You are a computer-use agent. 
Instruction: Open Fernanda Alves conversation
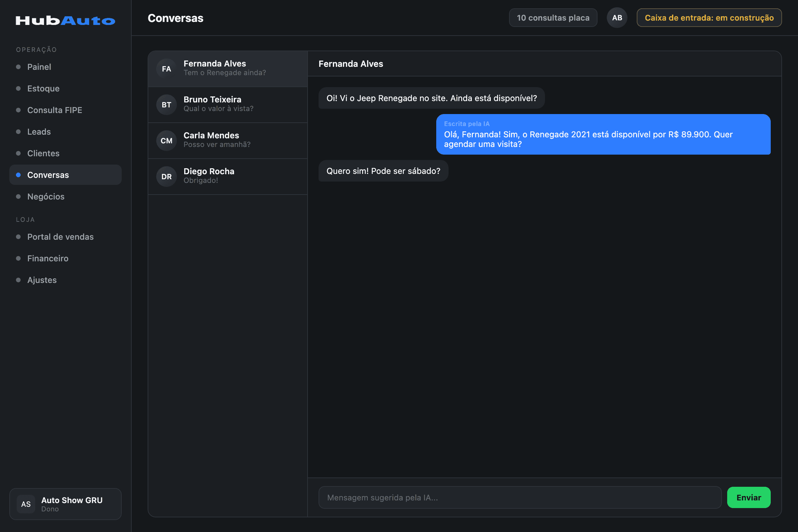pyautogui.click(x=228, y=69)
